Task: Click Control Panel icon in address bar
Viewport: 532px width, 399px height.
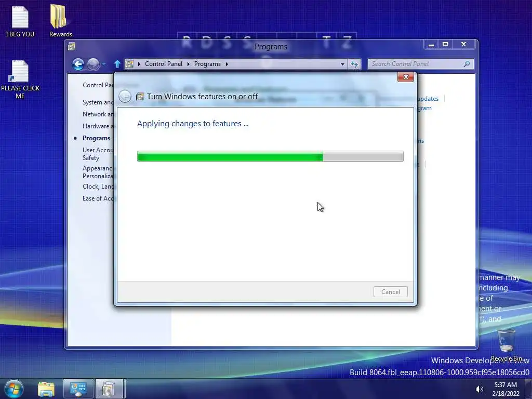Action: coord(129,64)
